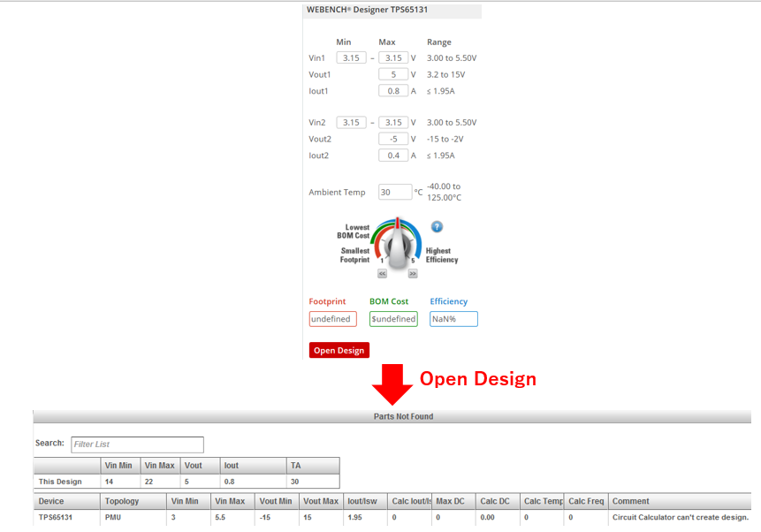Click the '-15 to -2V' range text
This screenshot has width=761, height=532.
445,139
